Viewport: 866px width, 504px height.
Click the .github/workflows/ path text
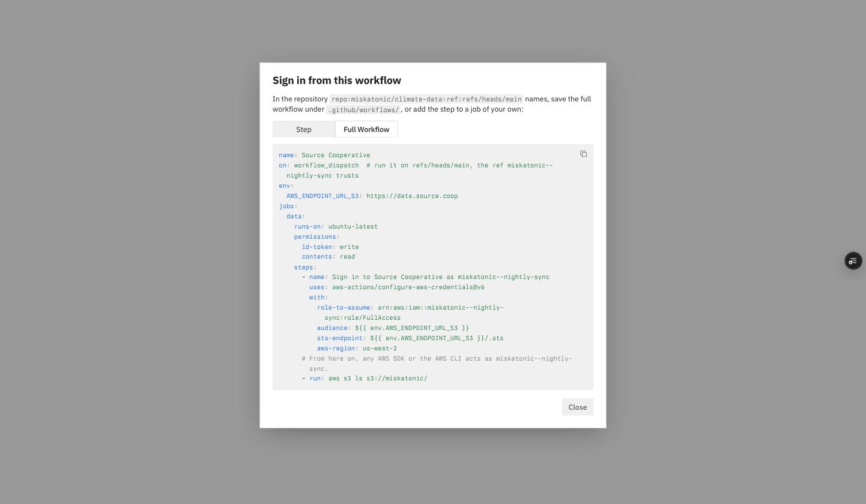364,110
